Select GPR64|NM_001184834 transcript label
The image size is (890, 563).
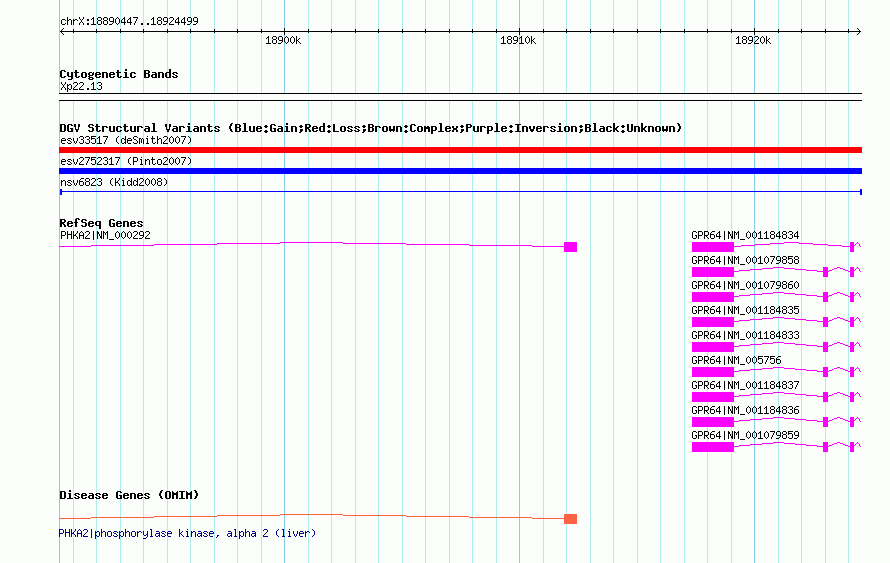[745, 235]
